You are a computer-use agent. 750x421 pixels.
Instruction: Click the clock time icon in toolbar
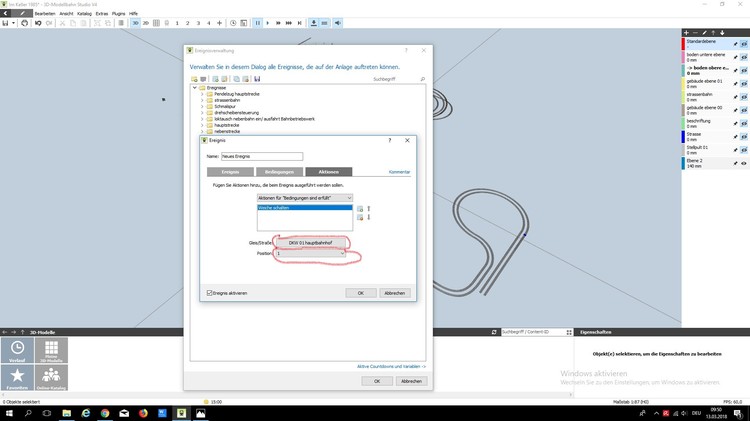233,23
